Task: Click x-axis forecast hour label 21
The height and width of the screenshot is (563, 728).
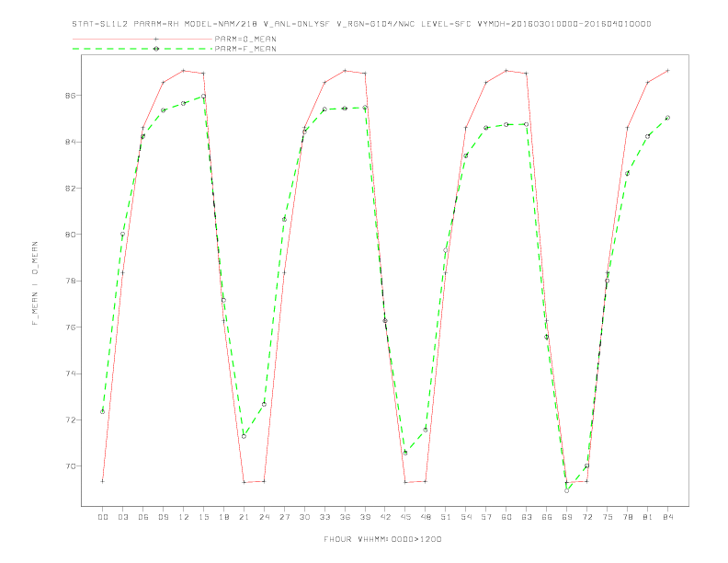Action: (x=244, y=517)
